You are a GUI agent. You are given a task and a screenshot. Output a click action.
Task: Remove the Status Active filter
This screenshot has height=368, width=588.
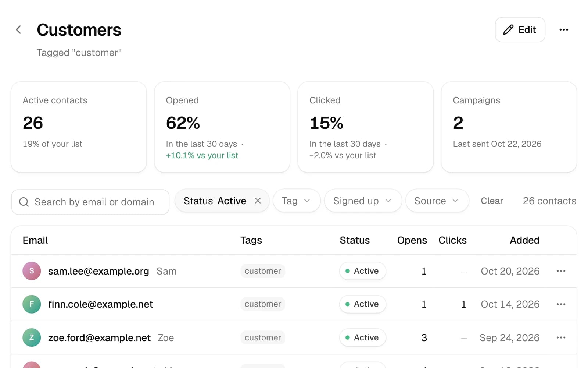click(258, 201)
